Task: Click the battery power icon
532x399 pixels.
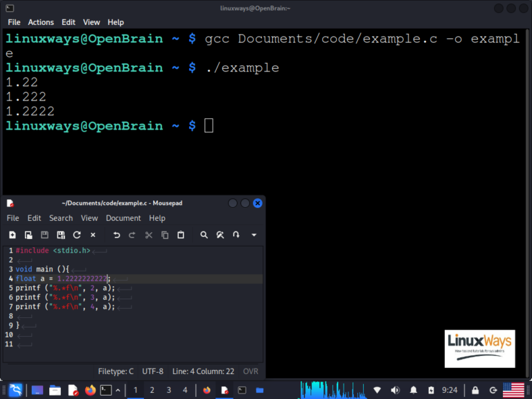Action: [x=431, y=390]
